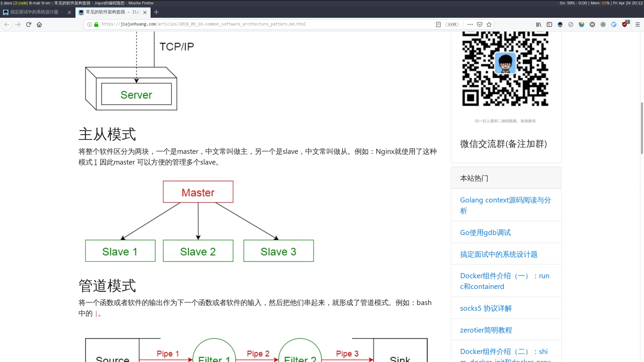This screenshot has width=644, height=362.
Task: Click the Slave 1 box in the diagram
Action: [x=120, y=251]
